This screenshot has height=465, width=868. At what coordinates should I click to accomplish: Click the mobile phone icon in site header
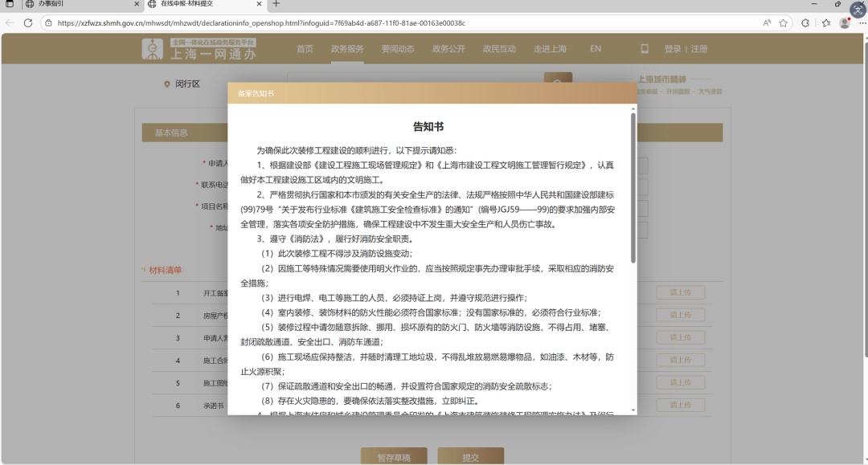click(644, 49)
